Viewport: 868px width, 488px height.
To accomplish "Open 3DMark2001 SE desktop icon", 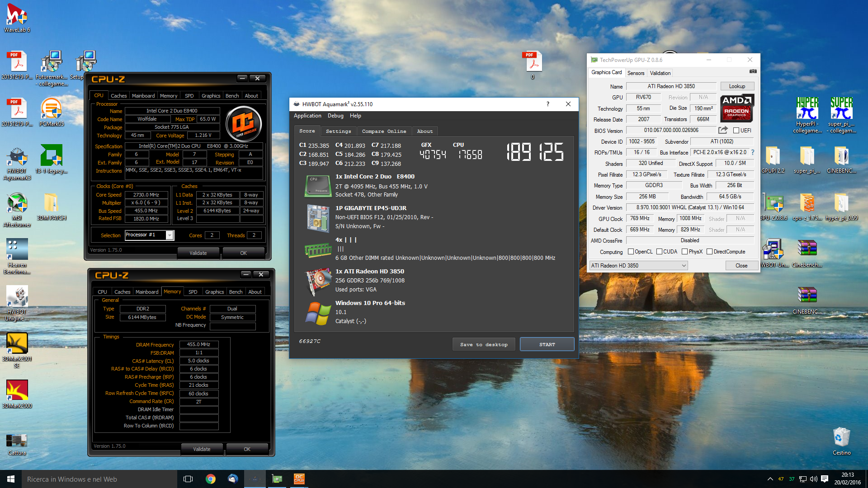I will 17,351.
